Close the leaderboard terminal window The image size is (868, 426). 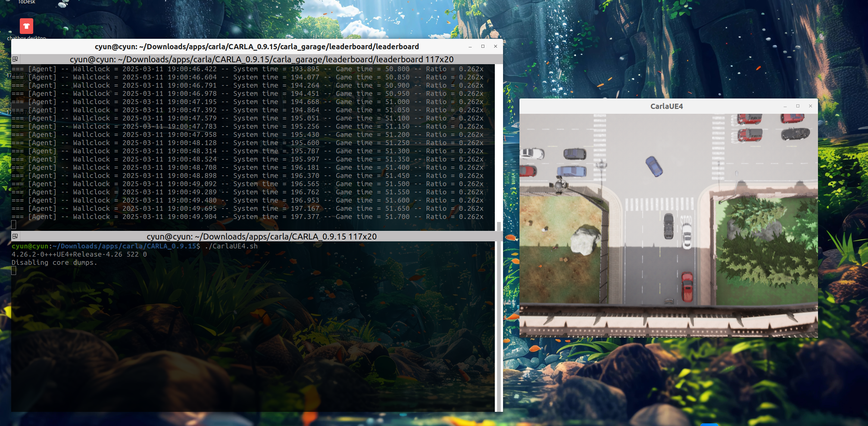point(496,47)
